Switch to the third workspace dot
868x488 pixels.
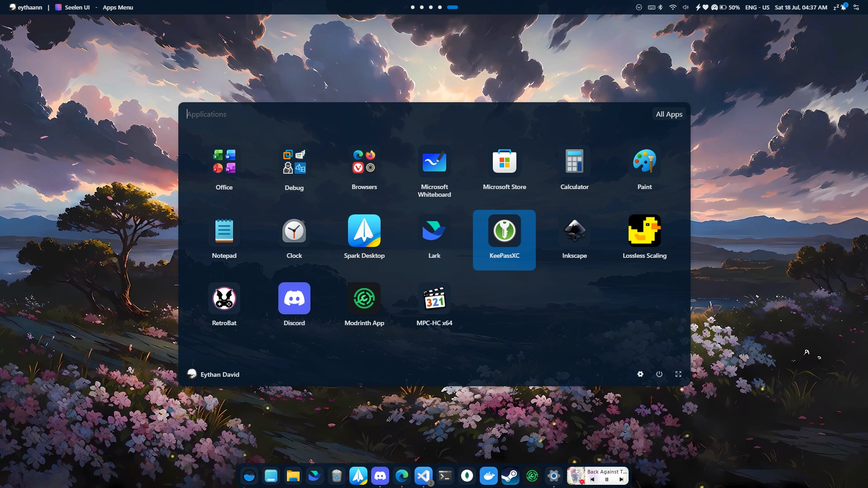(431, 7)
